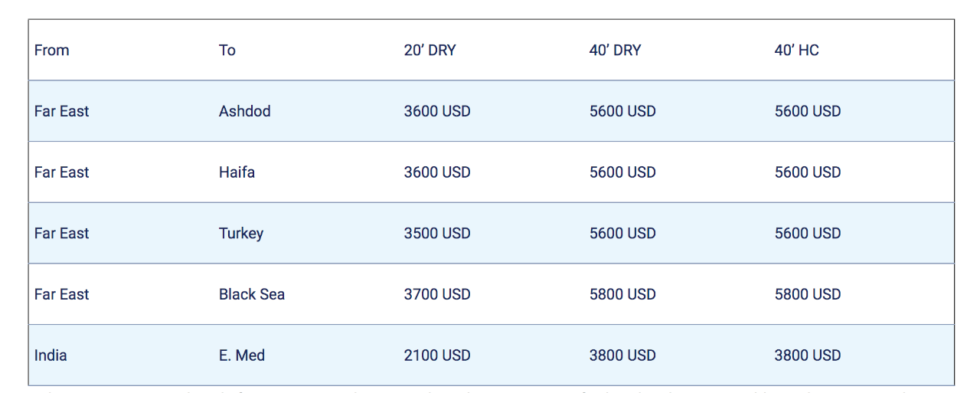Click the 40' HC rate for Ashdod

tap(808, 111)
